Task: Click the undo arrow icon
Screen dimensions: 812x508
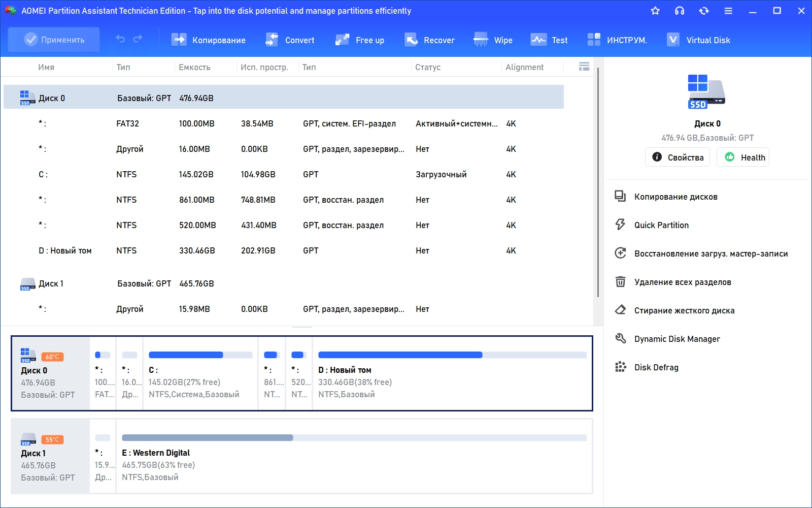Action: pos(120,39)
